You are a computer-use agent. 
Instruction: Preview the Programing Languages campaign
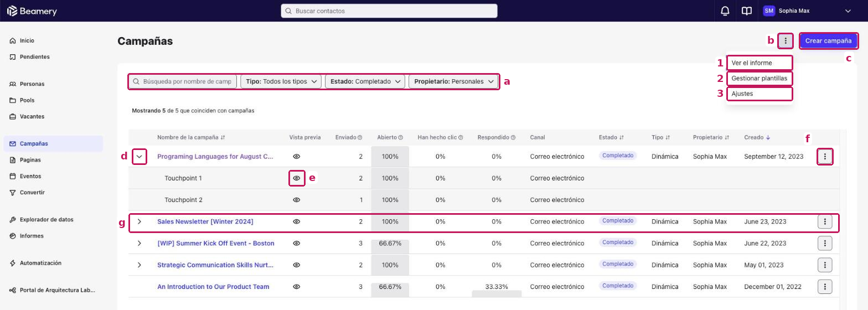[297, 157]
